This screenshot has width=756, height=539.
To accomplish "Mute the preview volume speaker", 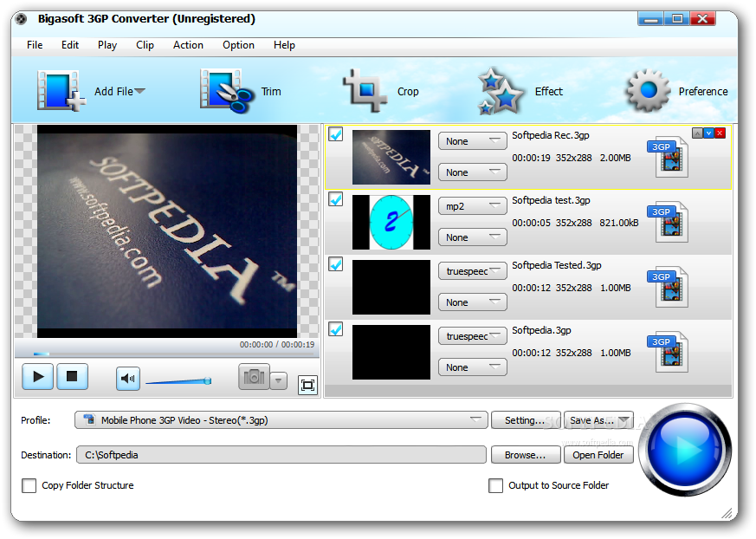I will 128,379.
